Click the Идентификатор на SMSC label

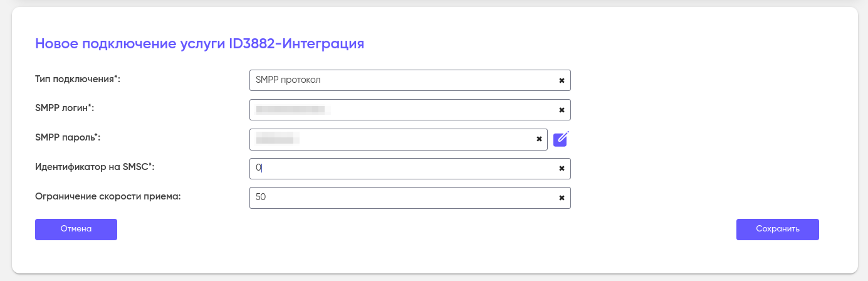pyautogui.click(x=95, y=166)
